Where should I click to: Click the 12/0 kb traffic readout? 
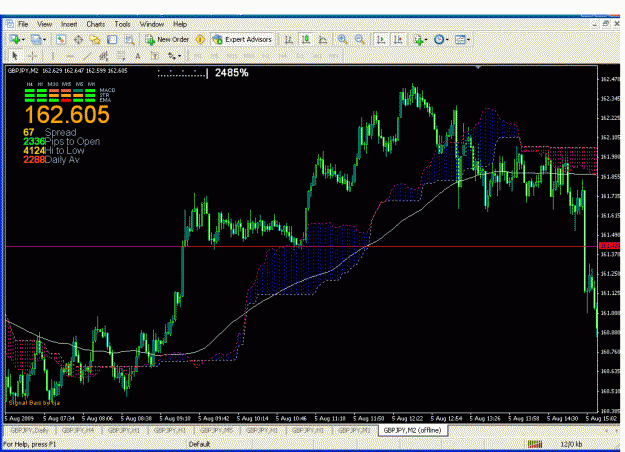(571, 444)
